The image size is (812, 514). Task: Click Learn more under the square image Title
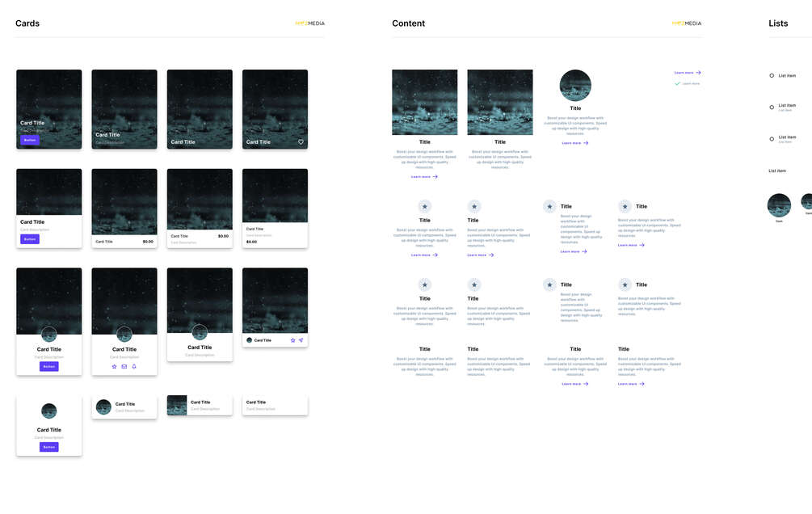click(x=425, y=177)
